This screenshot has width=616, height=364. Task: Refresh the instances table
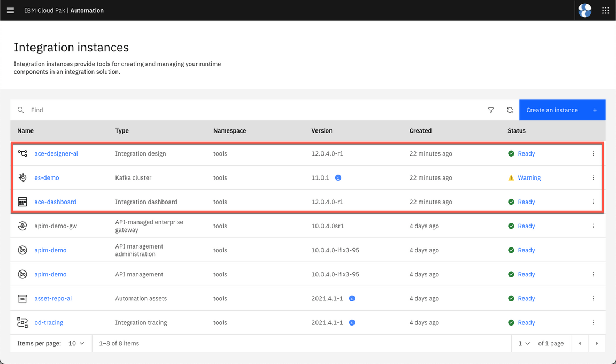[x=510, y=110]
